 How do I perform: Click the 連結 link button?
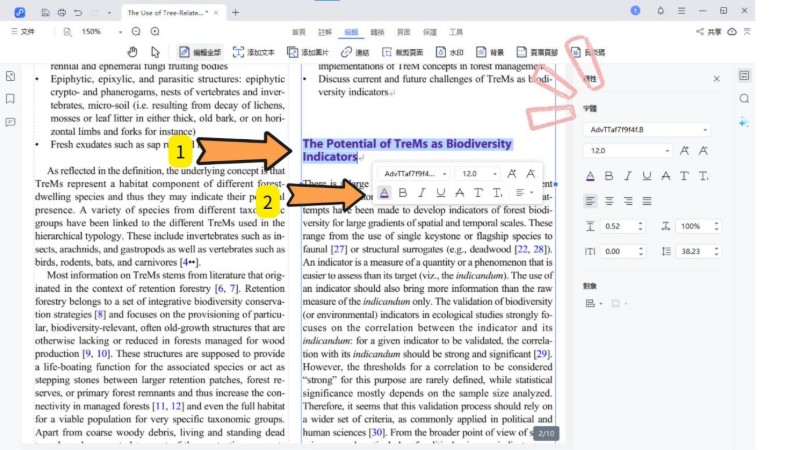tap(355, 52)
